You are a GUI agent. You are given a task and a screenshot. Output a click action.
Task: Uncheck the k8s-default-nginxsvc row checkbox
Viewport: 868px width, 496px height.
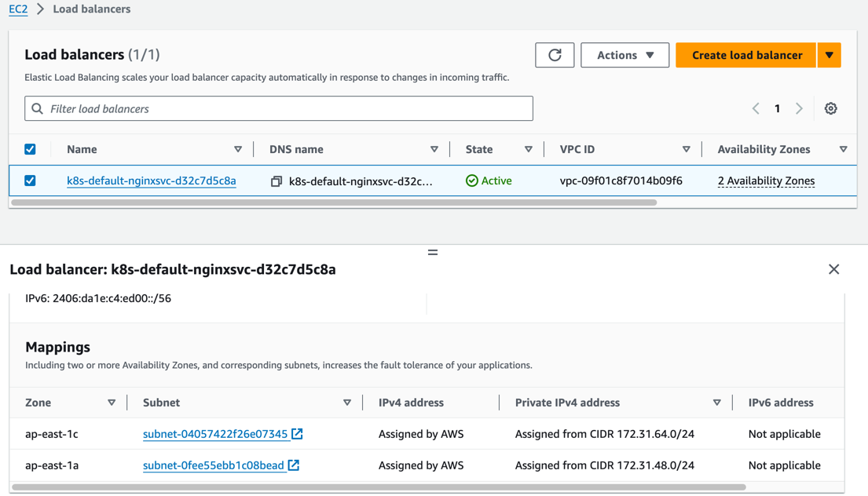click(x=30, y=181)
